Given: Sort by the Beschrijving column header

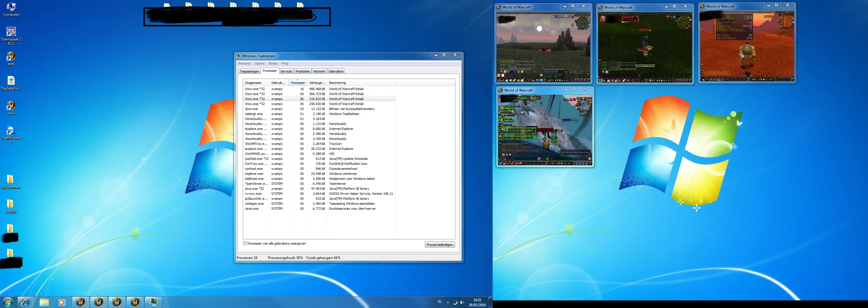Looking at the screenshot, I should [361, 83].
